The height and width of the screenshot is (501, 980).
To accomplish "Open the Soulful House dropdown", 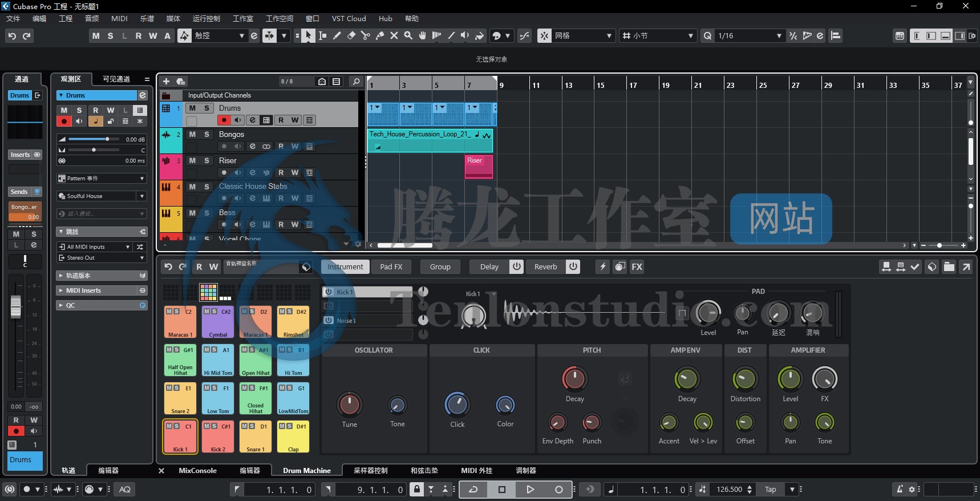I will point(102,196).
